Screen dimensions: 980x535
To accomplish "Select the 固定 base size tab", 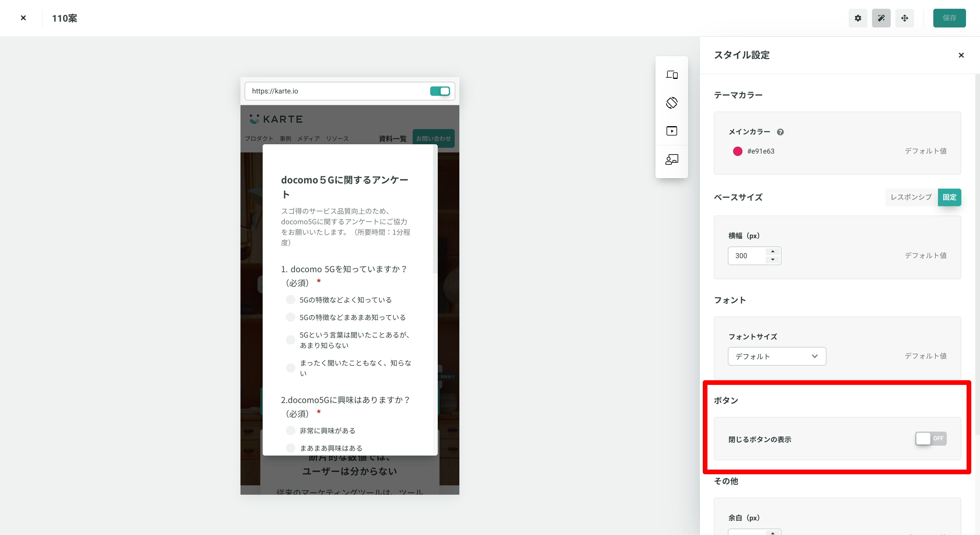I will (949, 197).
